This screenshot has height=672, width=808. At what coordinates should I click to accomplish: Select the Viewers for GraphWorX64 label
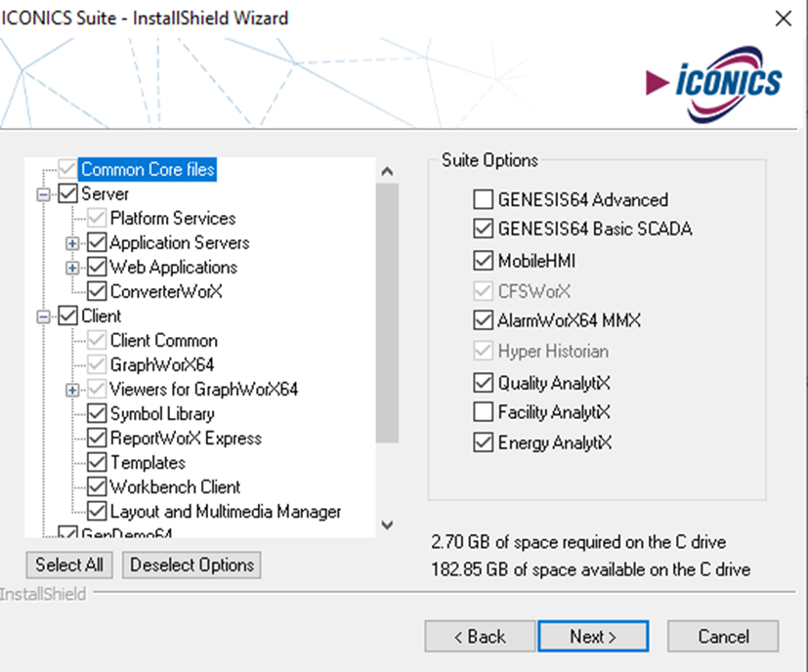(204, 389)
